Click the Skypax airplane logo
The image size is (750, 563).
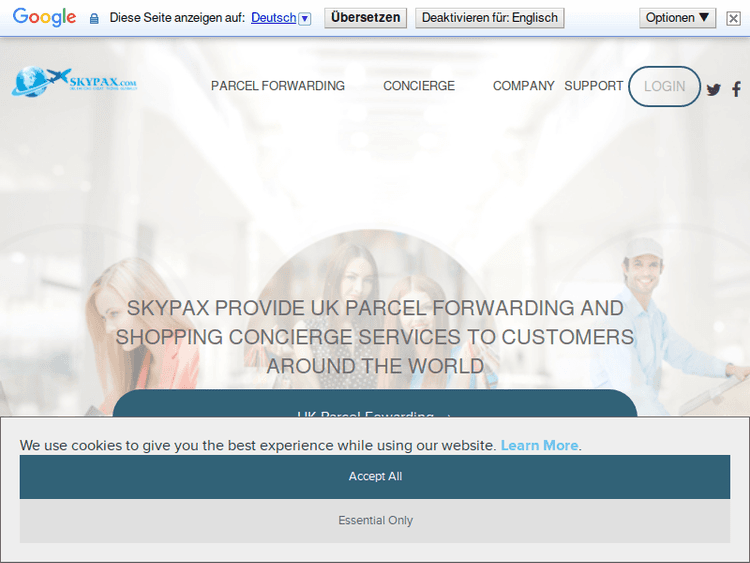[74, 82]
